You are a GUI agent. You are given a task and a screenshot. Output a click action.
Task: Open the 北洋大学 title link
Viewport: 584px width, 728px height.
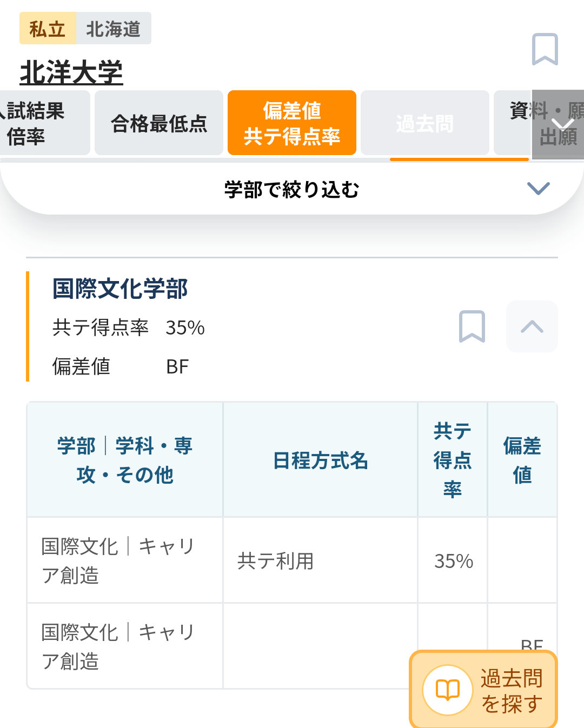click(x=71, y=72)
